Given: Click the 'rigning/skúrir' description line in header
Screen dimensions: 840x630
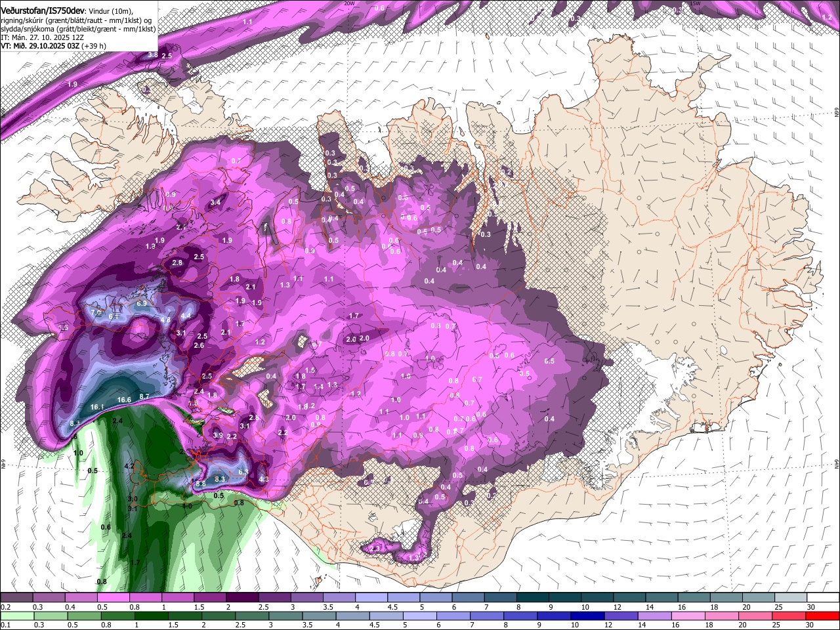Looking at the screenshot, I should [77, 20].
